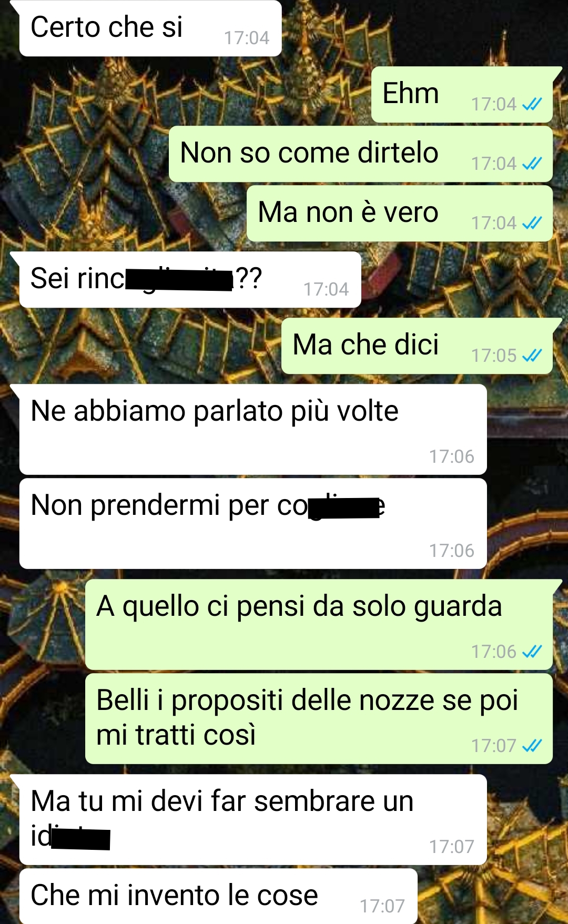Select the 'Sei rinc...??' received message
This screenshot has width=568, height=924.
[190, 280]
